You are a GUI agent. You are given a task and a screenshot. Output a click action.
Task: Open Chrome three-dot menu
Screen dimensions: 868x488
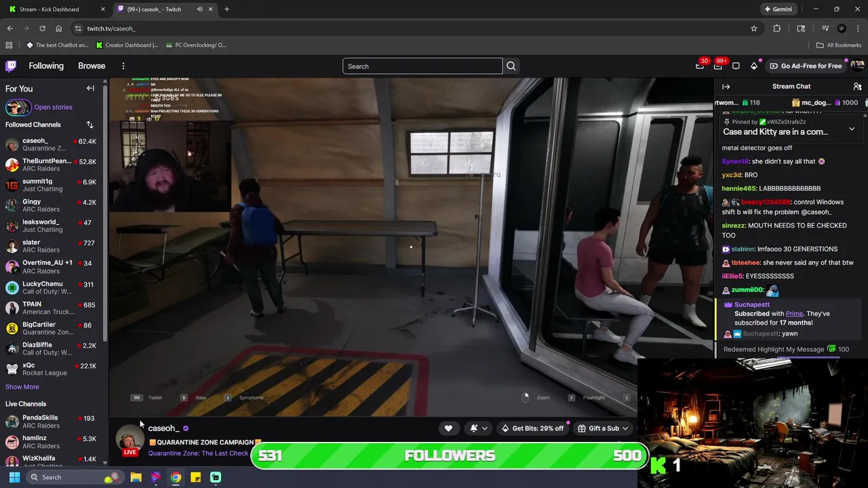coord(859,28)
